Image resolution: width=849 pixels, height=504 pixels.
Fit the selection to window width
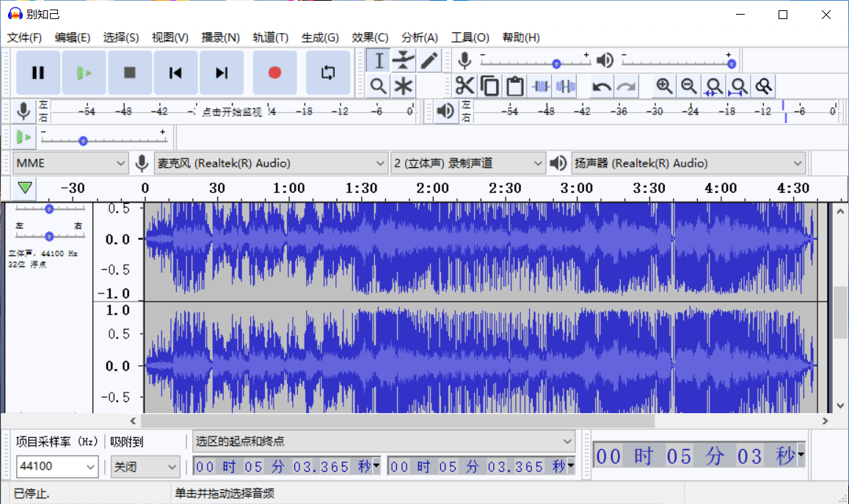(714, 86)
